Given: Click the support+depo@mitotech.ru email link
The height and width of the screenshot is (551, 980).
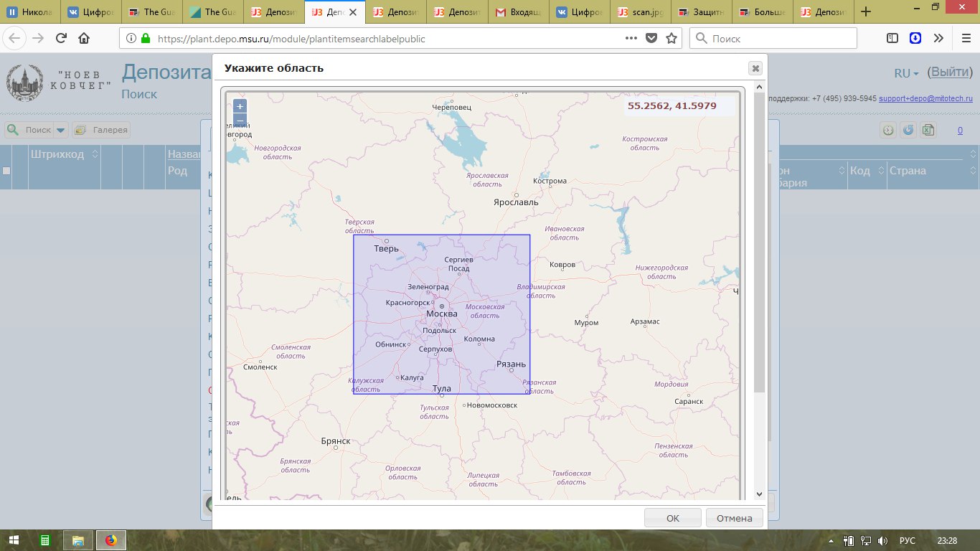Looking at the screenshot, I should pyautogui.click(x=925, y=99).
